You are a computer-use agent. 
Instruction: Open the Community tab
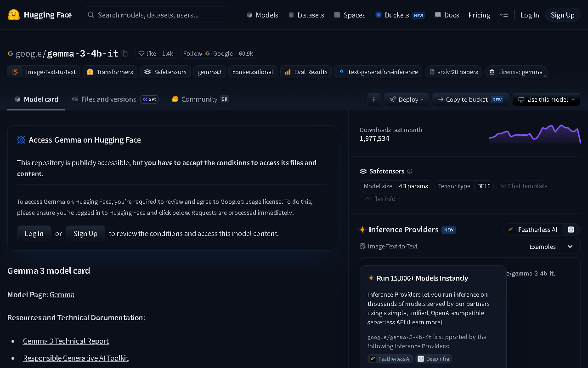click(x=199, y=99)
